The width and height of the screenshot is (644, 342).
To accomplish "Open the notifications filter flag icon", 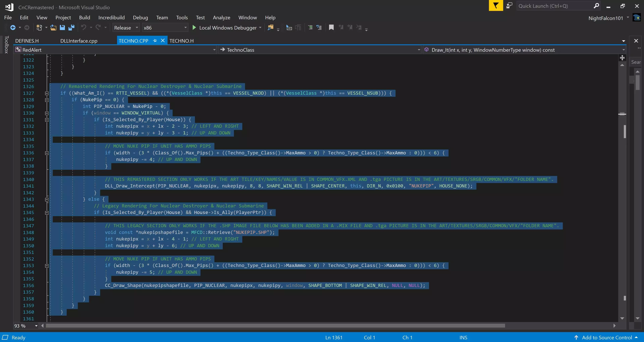I will [x=496, y=6].
